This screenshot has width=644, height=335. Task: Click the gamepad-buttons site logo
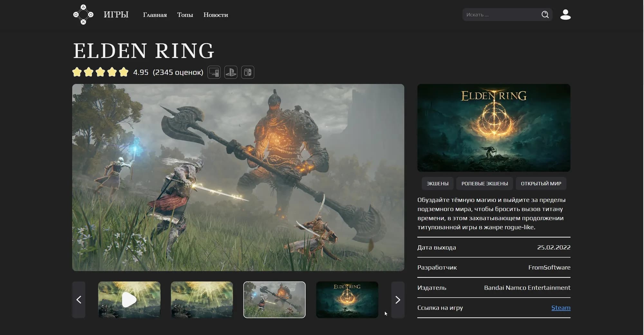pyautogui.click(x=83, y=14)
